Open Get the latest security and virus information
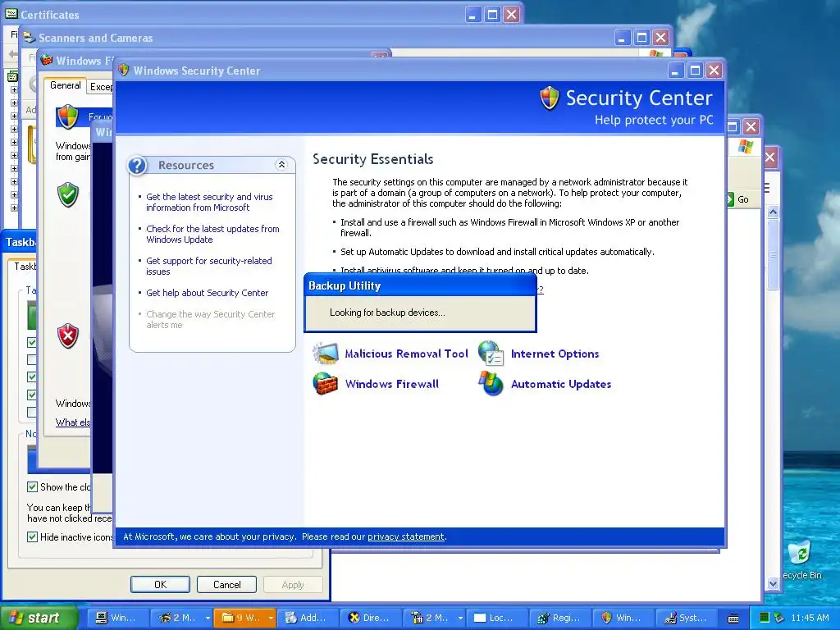Screen dimensions: 840x630 tap(209, 202)
